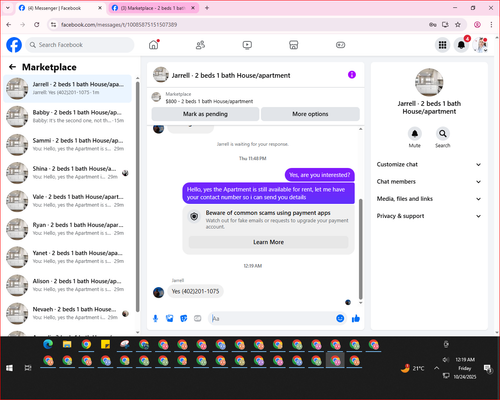500x400 pixels.
Task: Open the Video (Watch) icon
Action: (247, 45)
